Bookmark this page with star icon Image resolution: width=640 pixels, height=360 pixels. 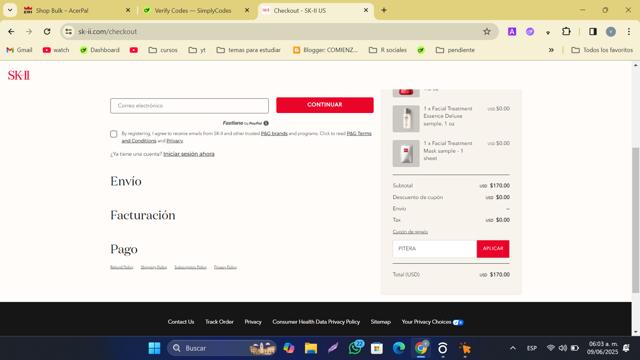487,31
